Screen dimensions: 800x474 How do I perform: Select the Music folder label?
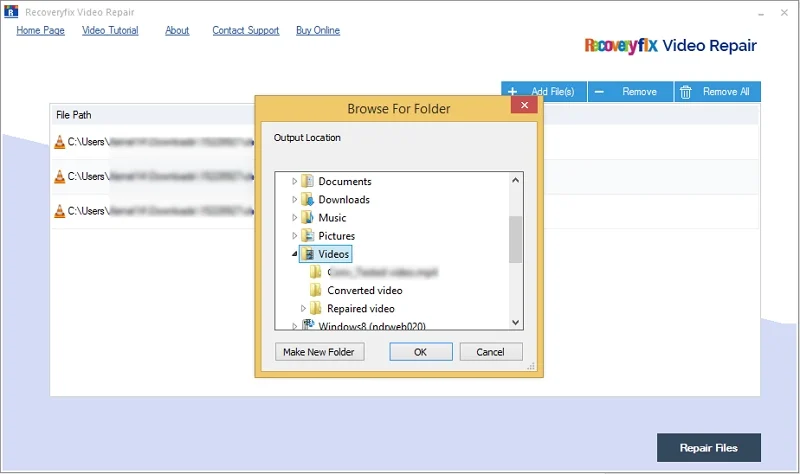coord(332,217)
